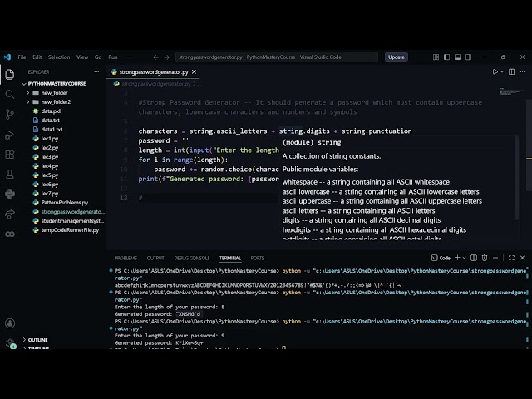Expand the new_folder2 directory
This screenshot has height=399, width=532.
pos(56,101)
